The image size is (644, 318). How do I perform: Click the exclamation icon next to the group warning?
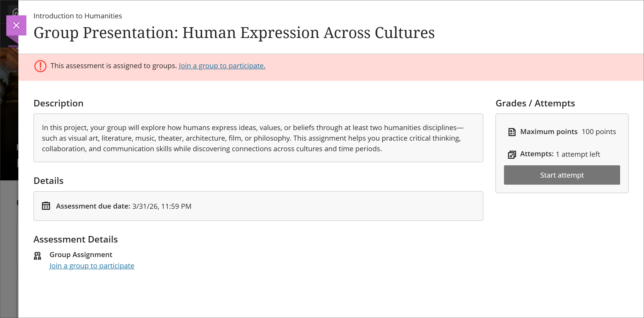tap(40, 66)
